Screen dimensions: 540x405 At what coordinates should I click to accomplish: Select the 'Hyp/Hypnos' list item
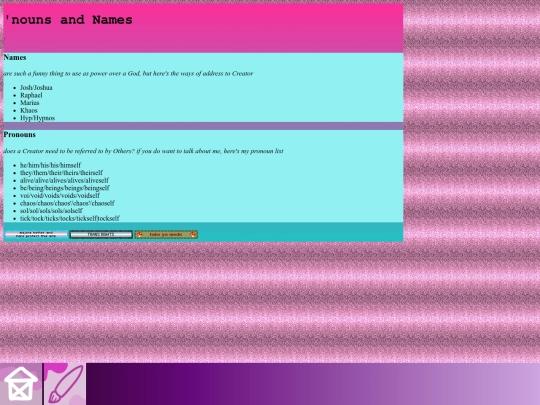[x=38, y=118]
